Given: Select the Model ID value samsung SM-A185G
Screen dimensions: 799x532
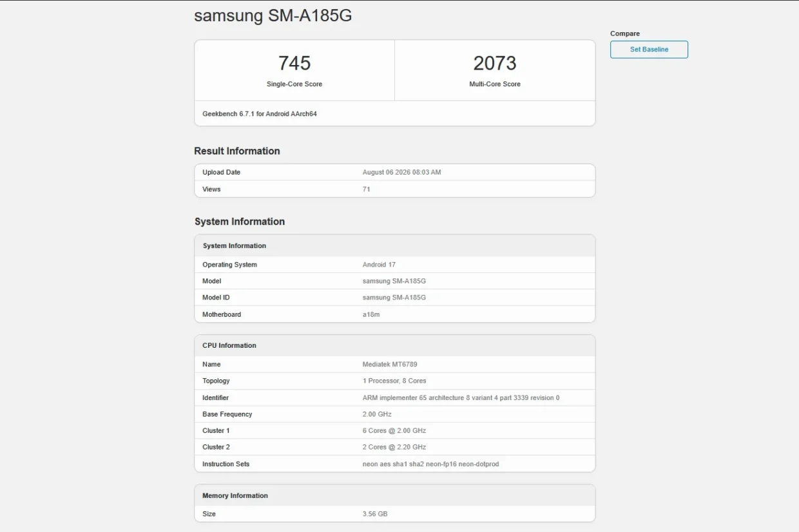Looking at the screenshot, I should coord(394,298).
